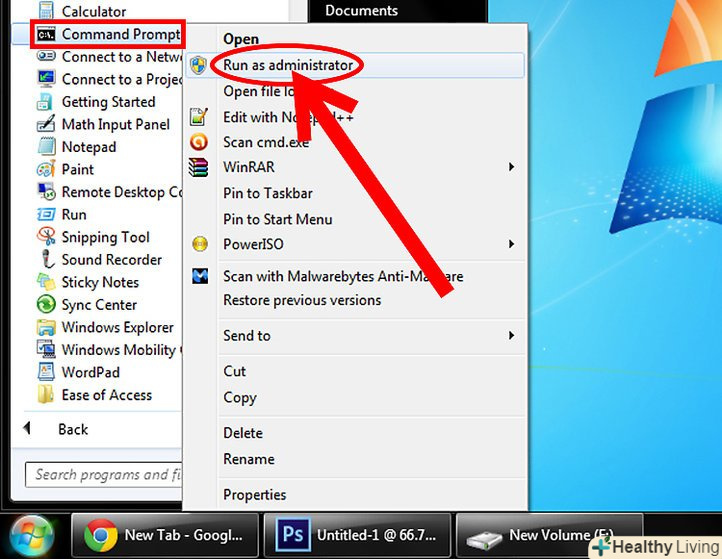722x559 pixels.
Task: Switch to Photoshop Untitled-1 taskbar button
Action: click(357, 536)
